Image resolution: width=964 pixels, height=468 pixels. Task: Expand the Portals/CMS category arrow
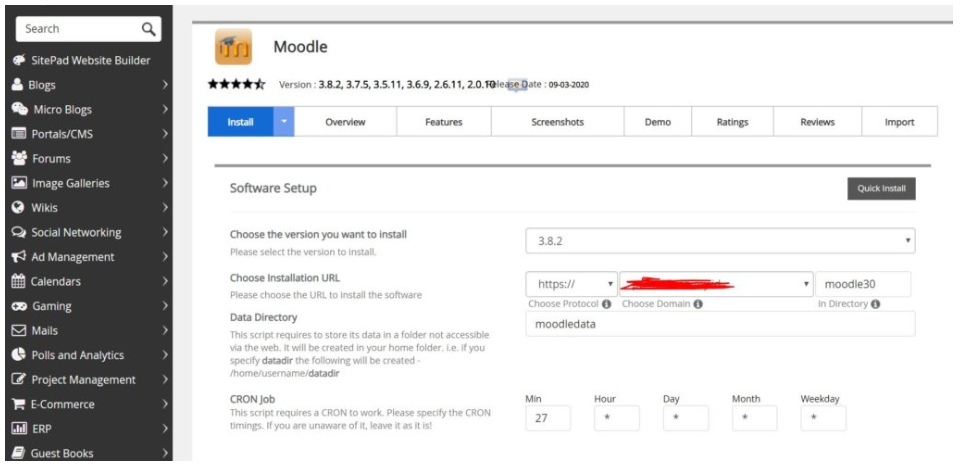click(164, 134)
